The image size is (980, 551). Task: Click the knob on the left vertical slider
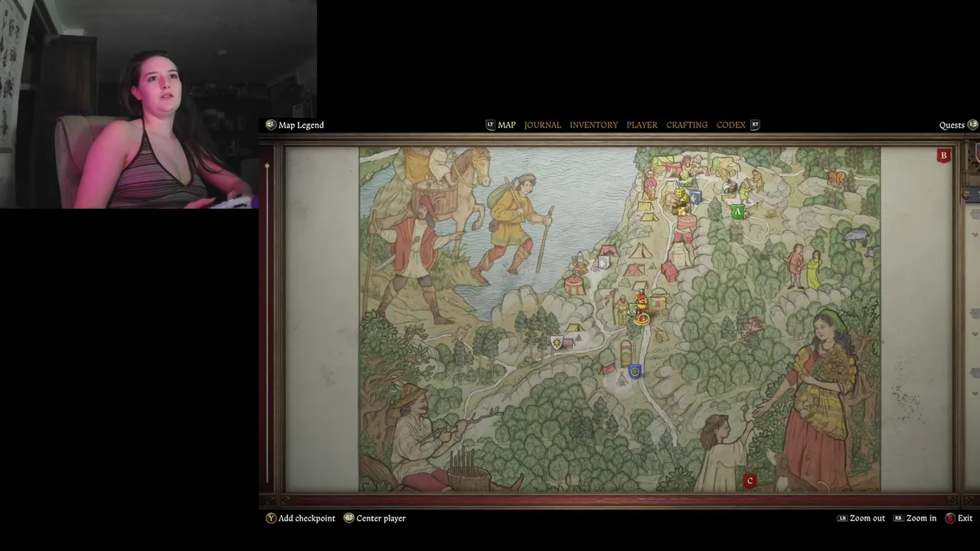267,165
